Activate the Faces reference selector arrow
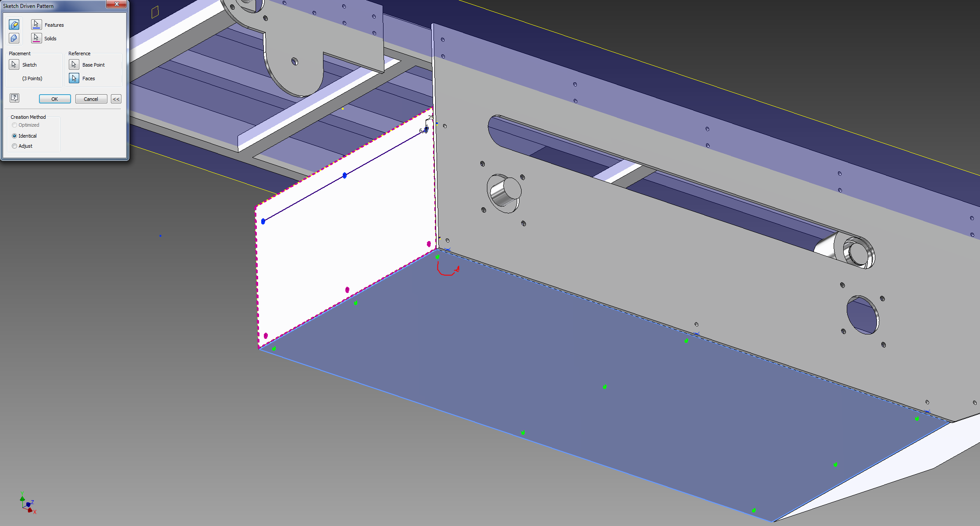This screenshot has width=980, height=526. pyautogui.click(x=74, y=78)
